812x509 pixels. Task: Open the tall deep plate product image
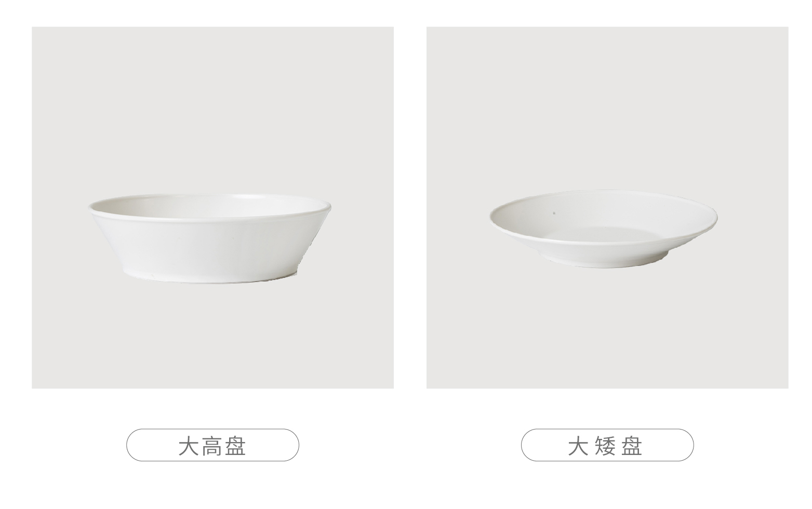click(x=212, y=208)
